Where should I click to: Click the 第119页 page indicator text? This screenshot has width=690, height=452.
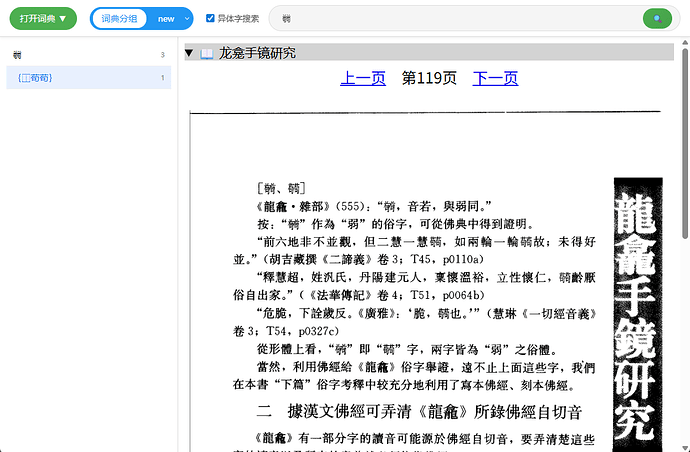point(429,78)
